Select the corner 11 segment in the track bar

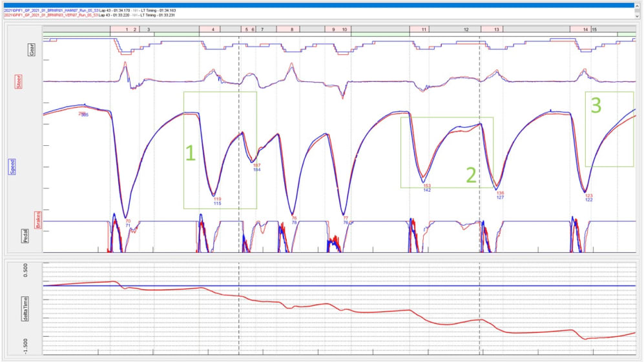pos(422,30)
